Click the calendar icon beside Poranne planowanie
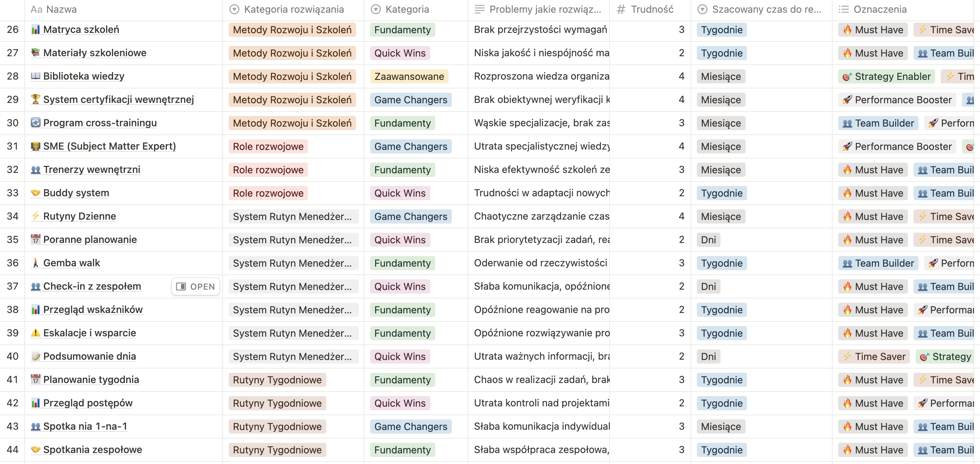Screen dimensions: 980x464 [35, 239]
